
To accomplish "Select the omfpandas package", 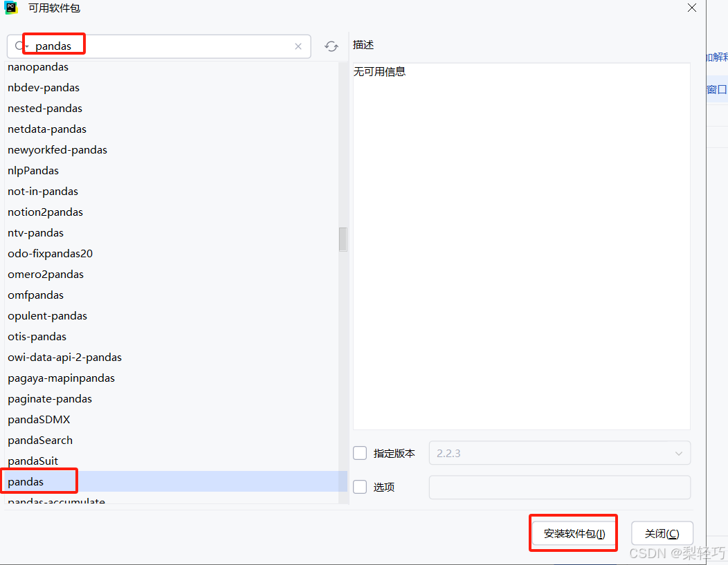I will 172,295.
